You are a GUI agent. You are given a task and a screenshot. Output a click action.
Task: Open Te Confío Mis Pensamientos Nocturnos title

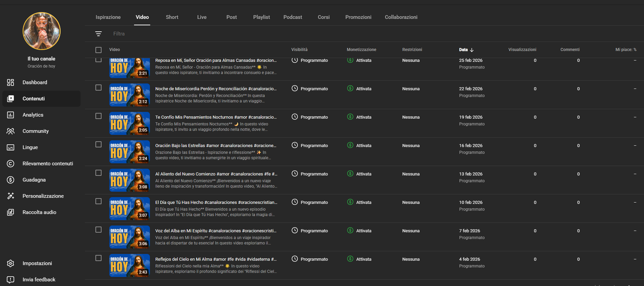pyautogui.click(x=216, y=117)
